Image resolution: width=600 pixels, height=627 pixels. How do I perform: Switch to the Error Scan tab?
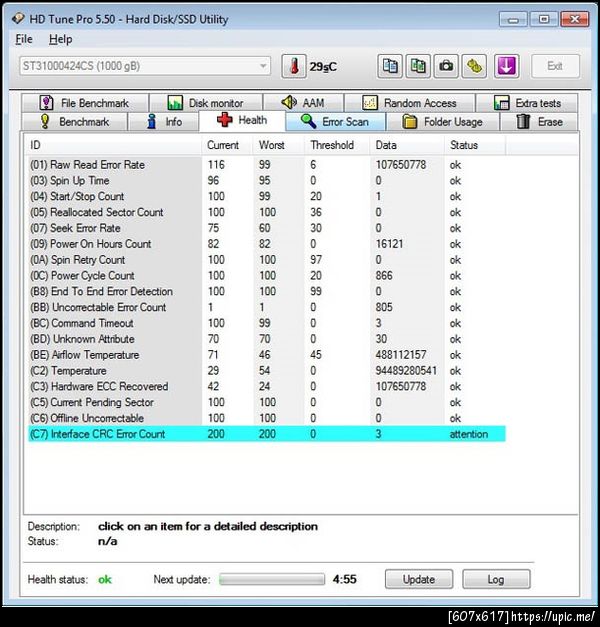[x=335, y=122]
